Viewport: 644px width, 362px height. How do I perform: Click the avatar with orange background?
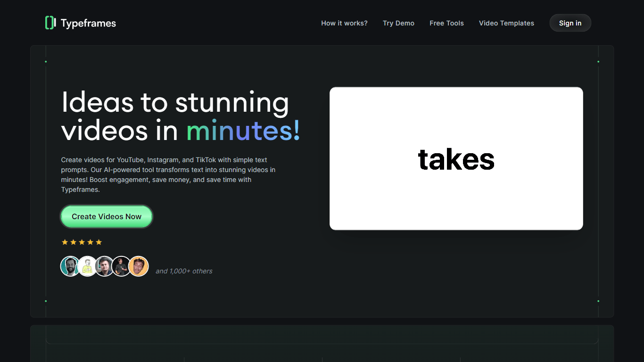pos(139,266)
